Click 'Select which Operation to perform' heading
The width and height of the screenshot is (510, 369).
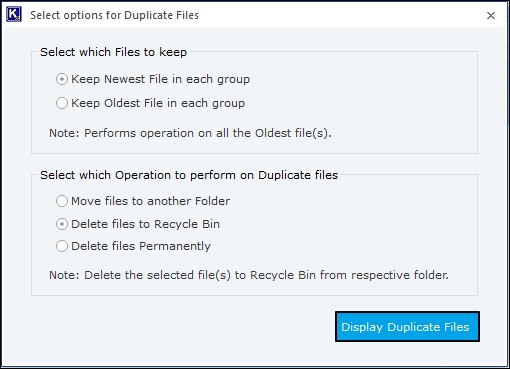click(x=189, y=175)
